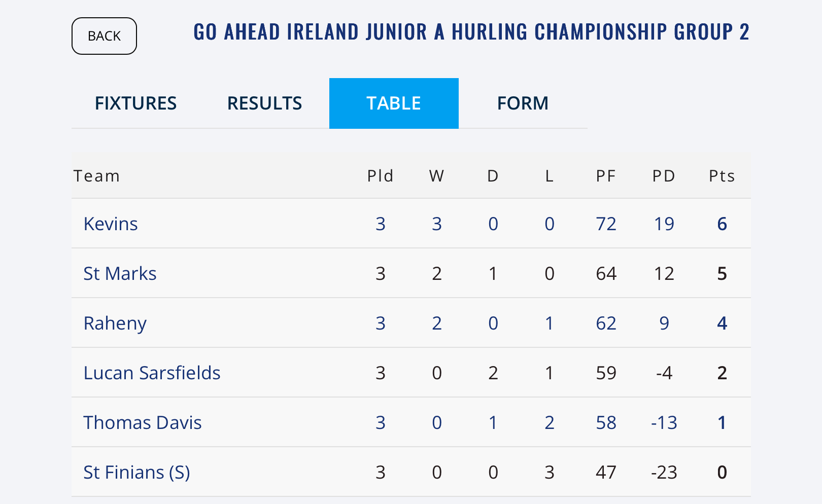This screenshot has width=822, height=504.
Task: Open the St Marks team link
Action: tap(120, 273)
